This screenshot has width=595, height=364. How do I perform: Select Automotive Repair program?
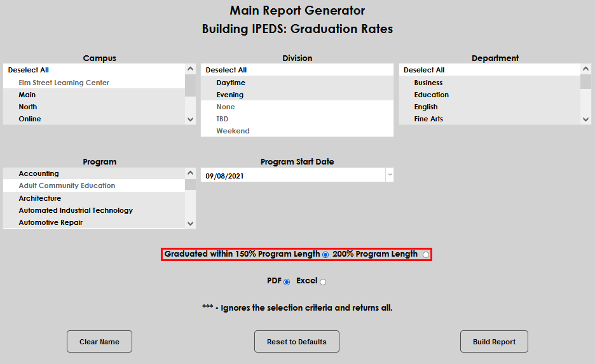coord(51,222)
